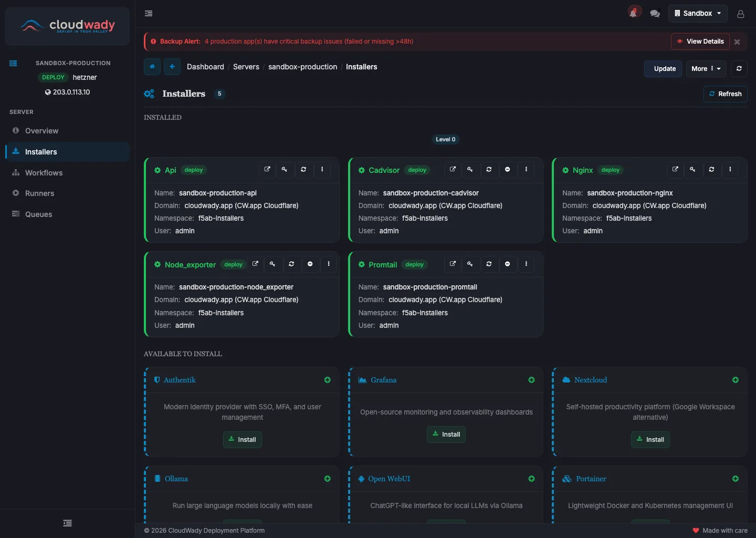Open the Sandbox organization dropdown
This screenshot has width=756, height=538.
[x=698, y=13]
